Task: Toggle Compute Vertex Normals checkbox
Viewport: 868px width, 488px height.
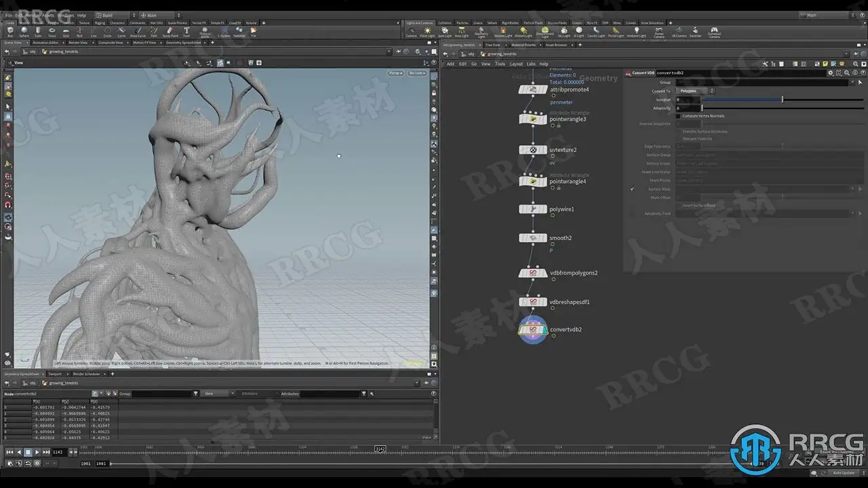Action: (x=678, y=116)
